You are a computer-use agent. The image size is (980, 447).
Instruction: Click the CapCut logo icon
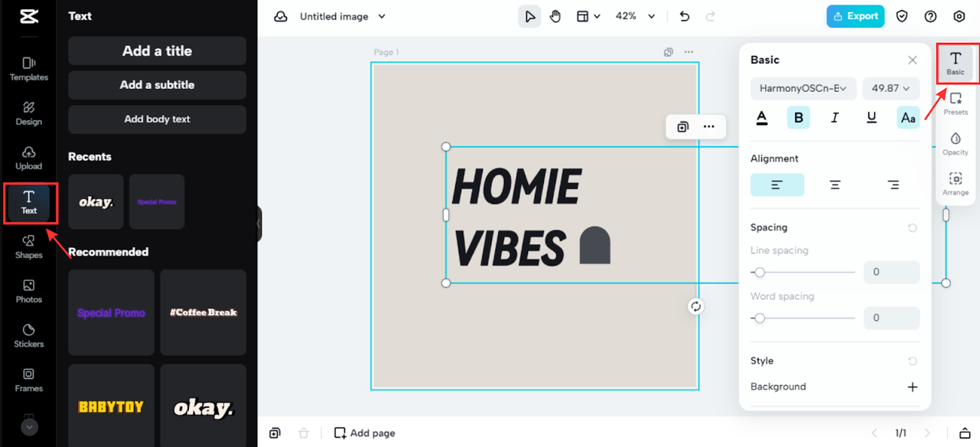pos(29,16)
